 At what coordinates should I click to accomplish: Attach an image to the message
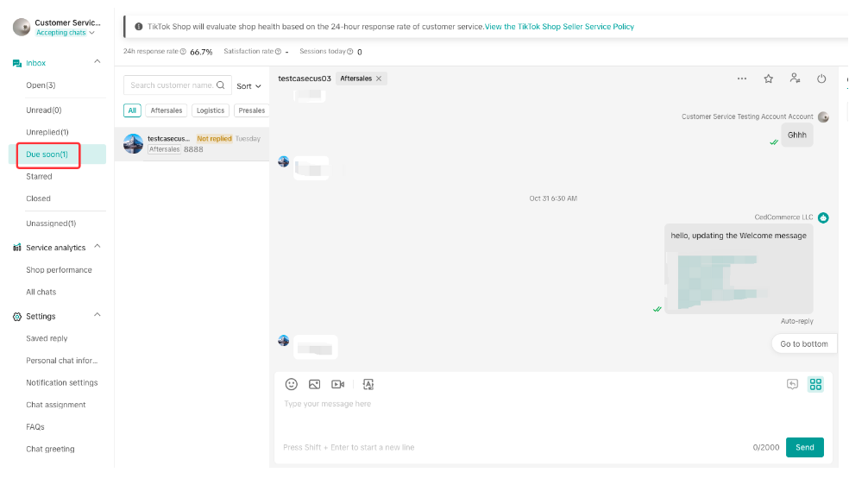pyautogui.click(x=315, y=384)
